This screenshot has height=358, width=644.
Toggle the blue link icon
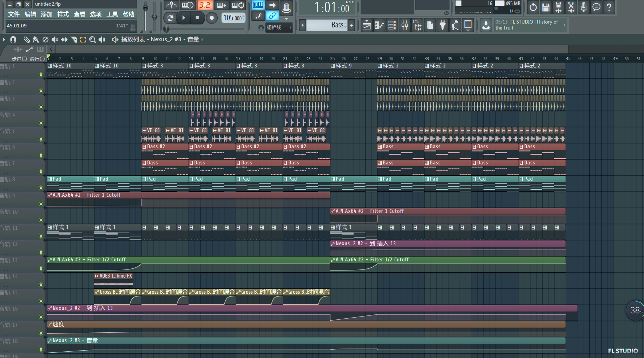[272, 15]
